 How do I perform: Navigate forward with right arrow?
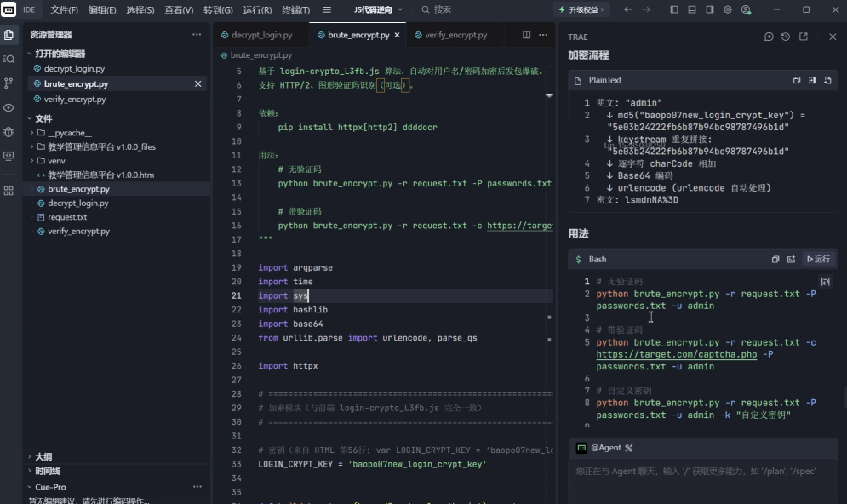[646, 9]
